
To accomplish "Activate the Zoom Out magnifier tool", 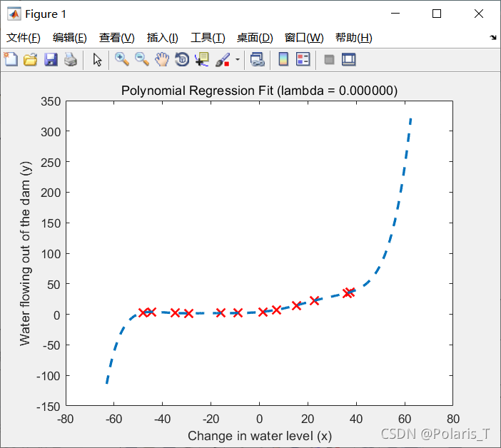I will pos(142,59).
